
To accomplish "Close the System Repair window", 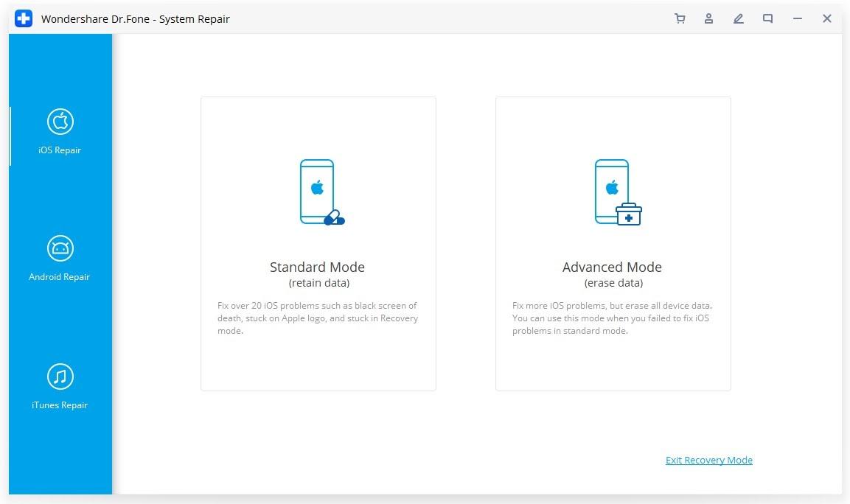I will click(x=826, y=18).
